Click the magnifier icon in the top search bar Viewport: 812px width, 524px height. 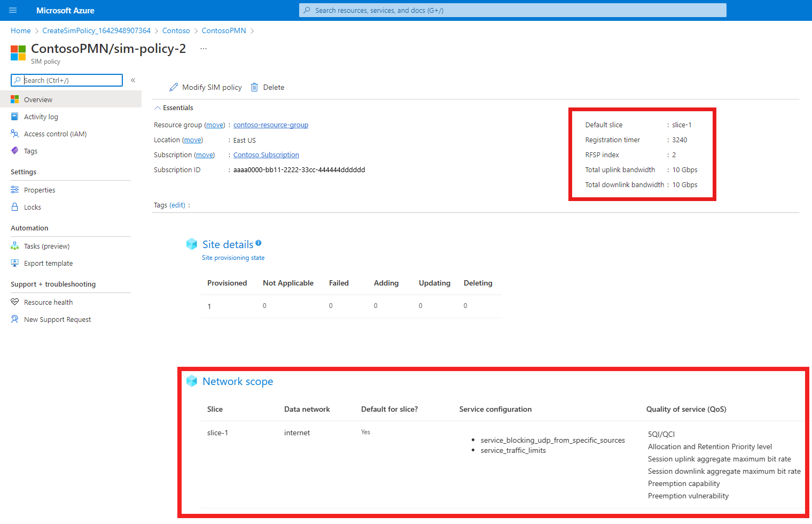click(x=307, y=10)
